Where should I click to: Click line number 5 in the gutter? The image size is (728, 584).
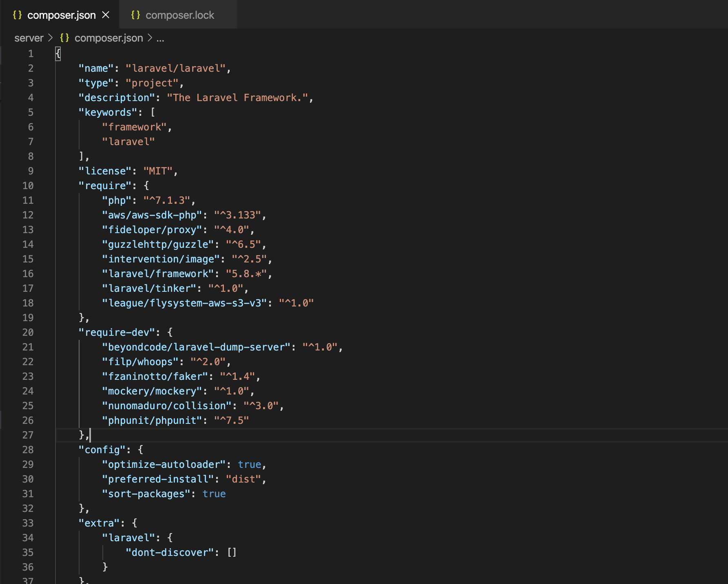tap(31, 112)
